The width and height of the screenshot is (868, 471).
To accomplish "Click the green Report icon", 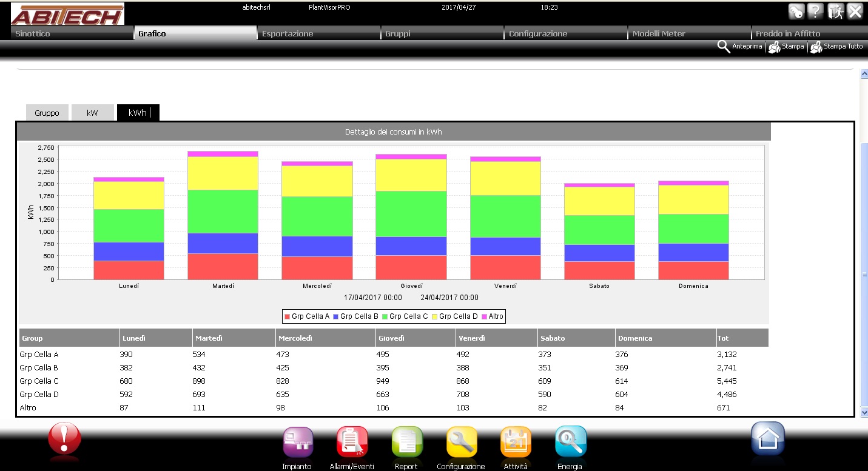I will coord(406,443).
